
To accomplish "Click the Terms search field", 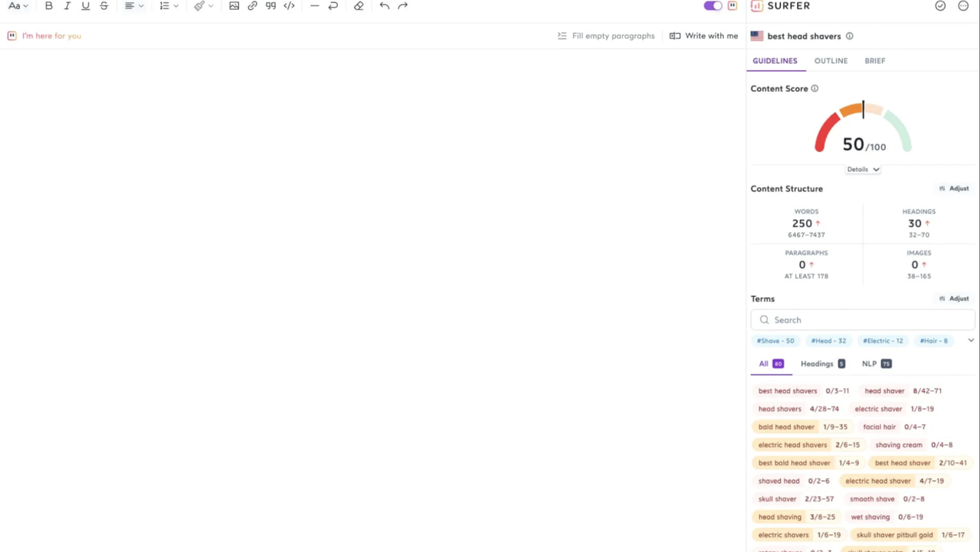I will [x=863, y=320].
